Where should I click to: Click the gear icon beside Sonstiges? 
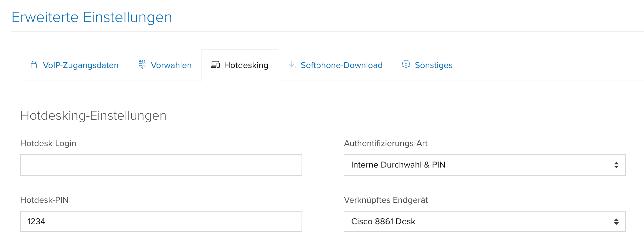click(x=406, y=65)
